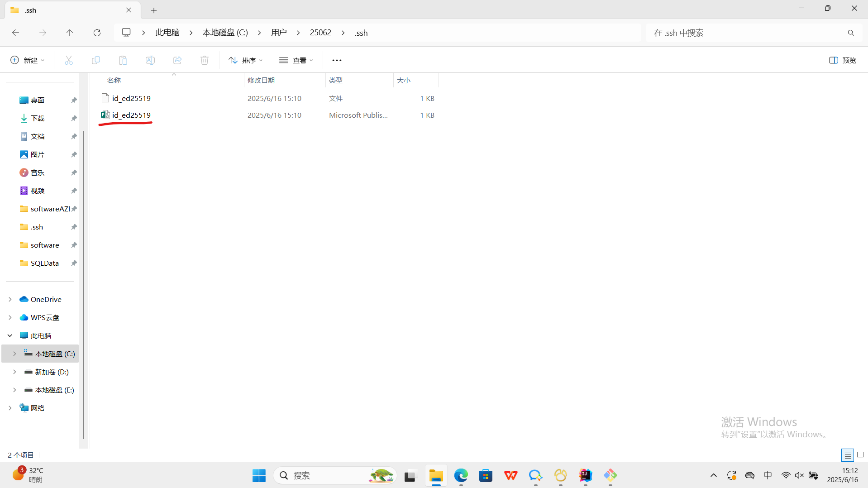
Task: Launch WPS Office from the taskbar
Action: (510, 475)
